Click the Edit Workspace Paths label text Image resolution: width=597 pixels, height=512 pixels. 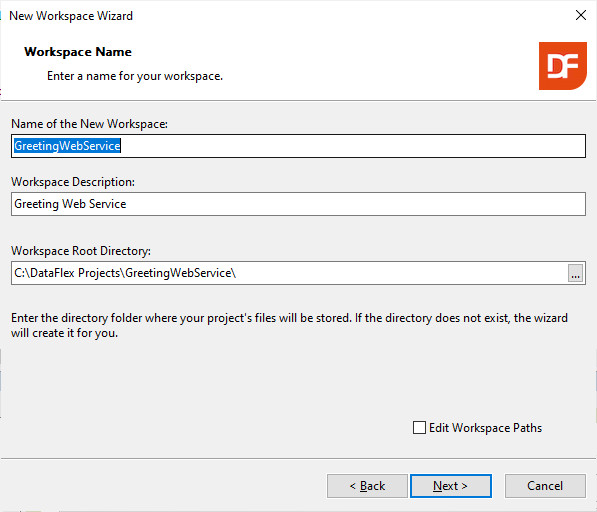[485, 428]
